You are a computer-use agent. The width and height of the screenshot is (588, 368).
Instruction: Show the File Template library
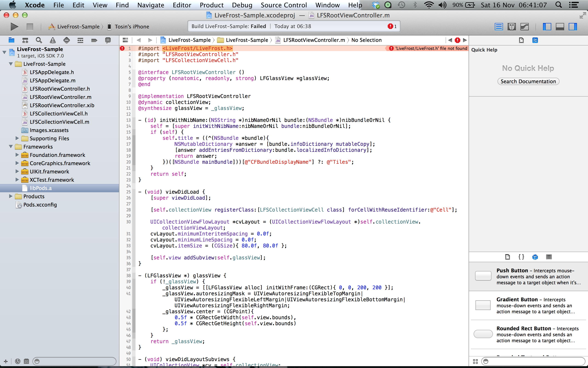pyautogui.click(x=507, y=257)
